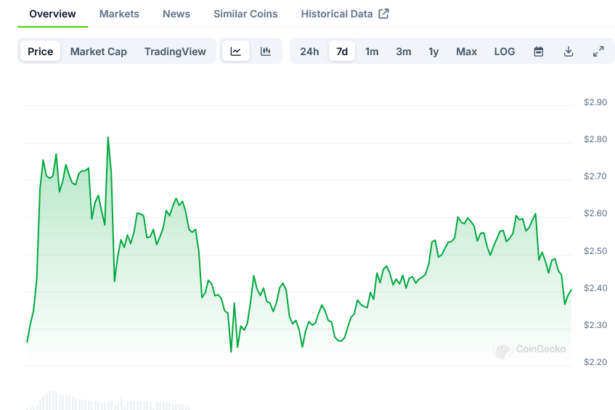Click external link icon beside Historical Data
The height and width of the screenshot is (410, 615).
383,14
